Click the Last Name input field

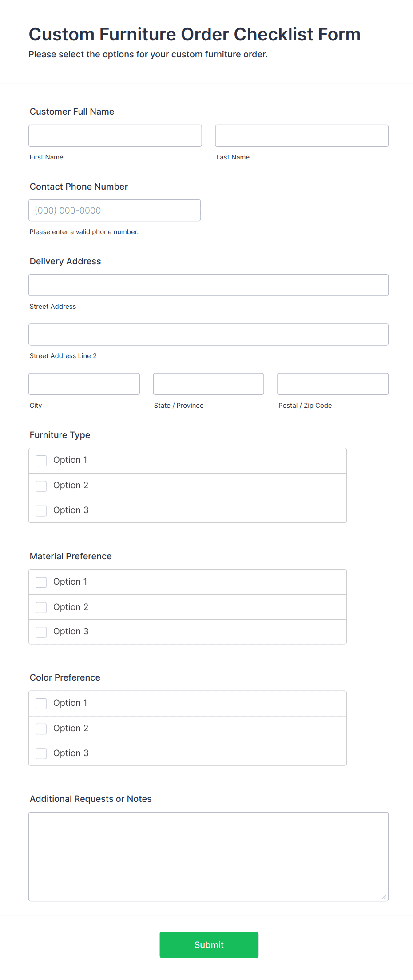(302, 135)
